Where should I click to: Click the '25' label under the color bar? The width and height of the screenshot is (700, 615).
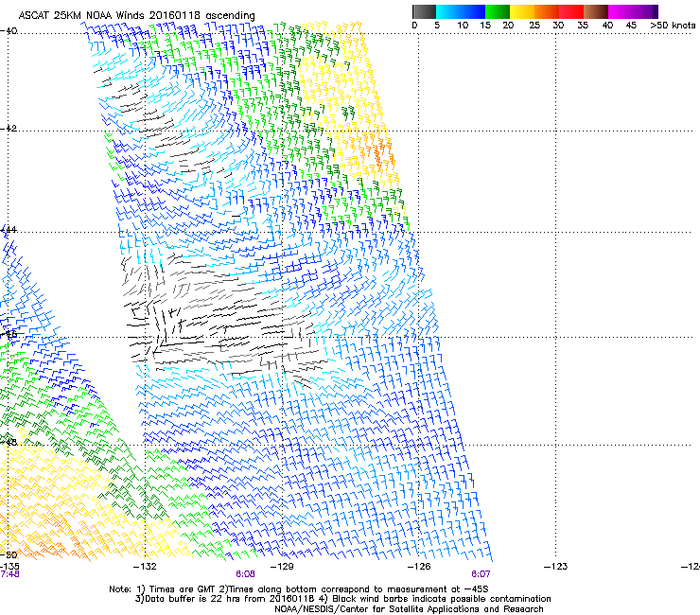[534, 25]
